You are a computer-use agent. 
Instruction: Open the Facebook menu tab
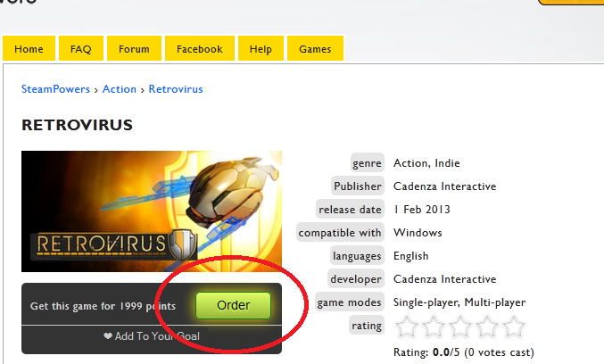coord(200,48)
